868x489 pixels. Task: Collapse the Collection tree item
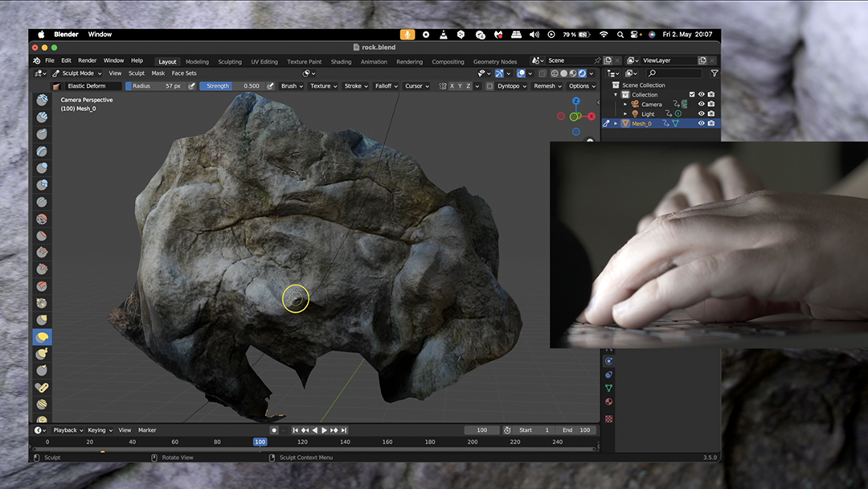pos(616,95)
